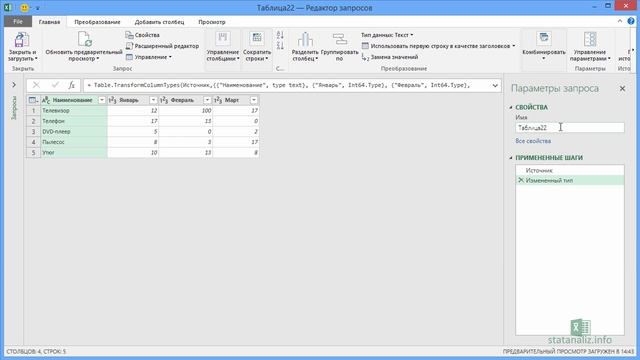Image resolution: width=640 pixels, height=360 pixels.
Task: Click the type icon of Январь column
Action: click(113, 100)
